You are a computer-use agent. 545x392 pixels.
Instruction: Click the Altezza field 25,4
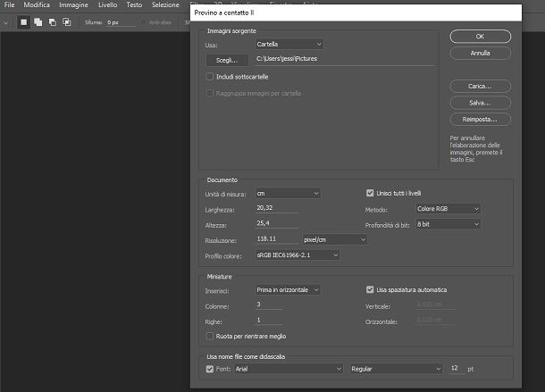277,223
